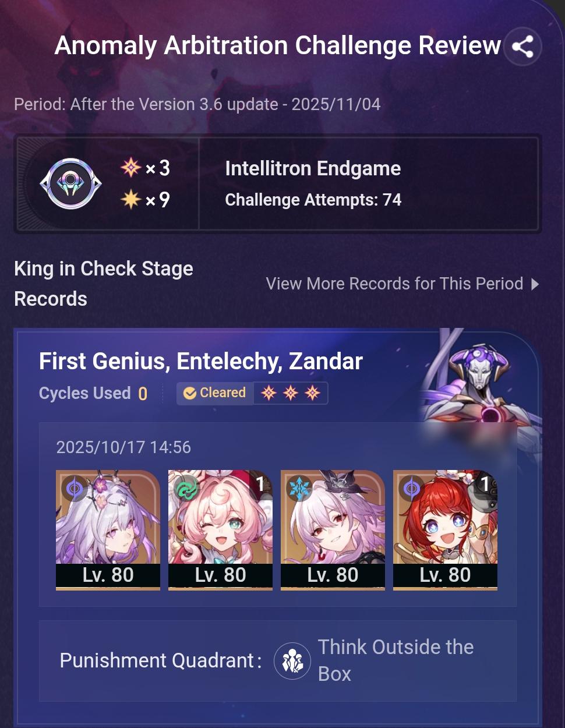Click the Intellitron Endgame rank badge icon
Image resolution: width=565 pixels, height=728 pixels.
70,184
